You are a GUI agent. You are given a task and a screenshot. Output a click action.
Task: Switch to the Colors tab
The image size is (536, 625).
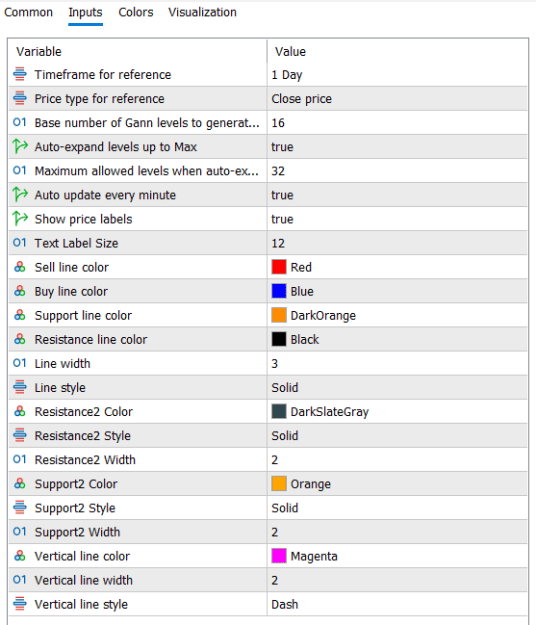135,12
